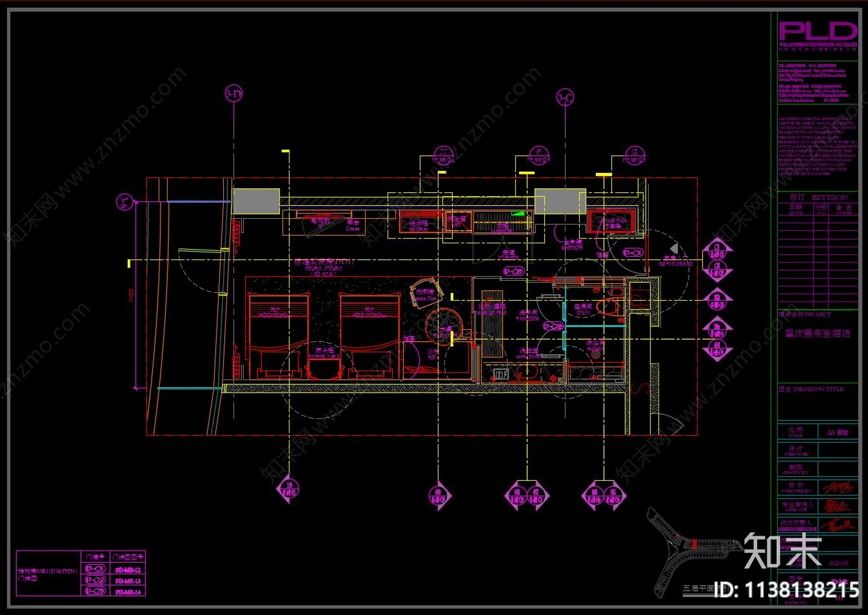Select the 3-D grid axis bubble
Image resolution: width=868 pixels, height=615 pixels.
coord(233,94)
